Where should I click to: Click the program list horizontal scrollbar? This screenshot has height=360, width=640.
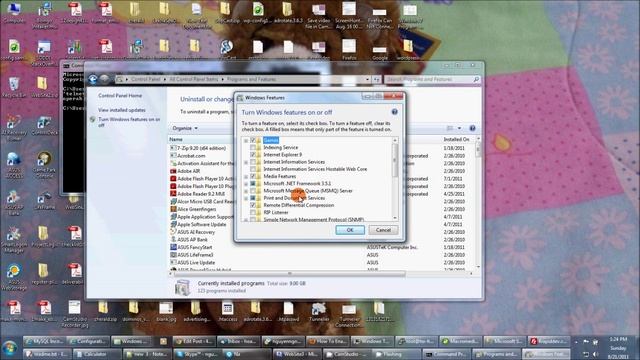[x=290, y=273]
